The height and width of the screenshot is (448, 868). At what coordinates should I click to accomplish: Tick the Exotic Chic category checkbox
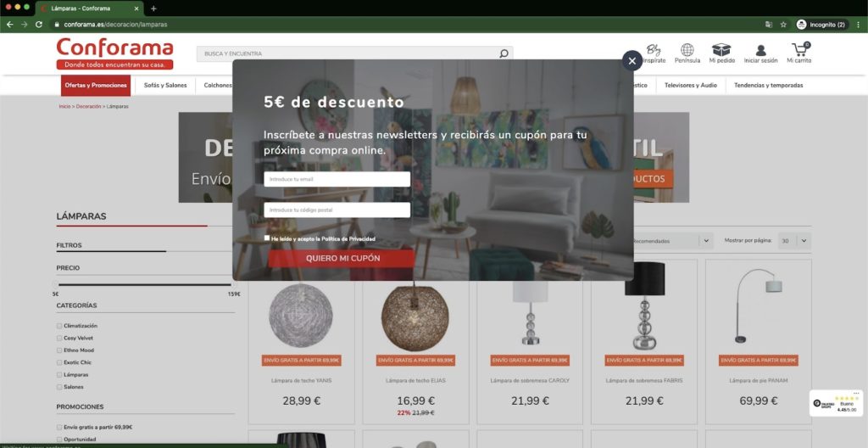tap(59, 362)
